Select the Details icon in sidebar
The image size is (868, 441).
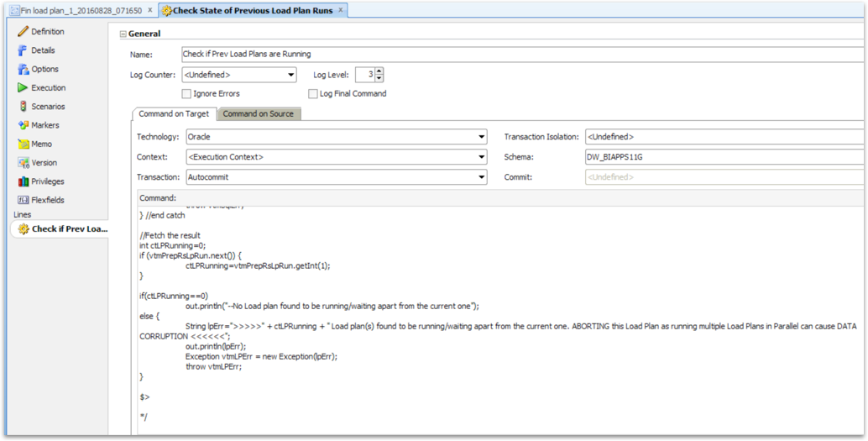pyautogui.click(x=23, y=50)
